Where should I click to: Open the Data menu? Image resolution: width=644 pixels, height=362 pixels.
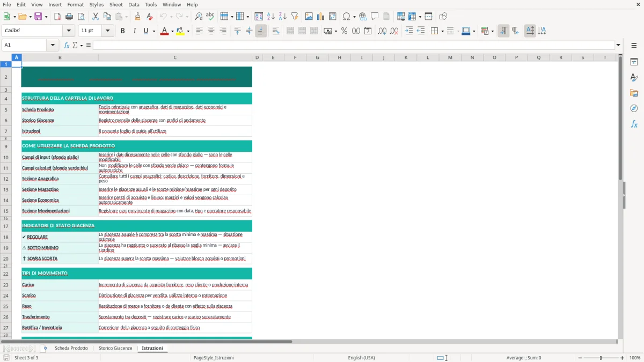[x=134, y=4]
